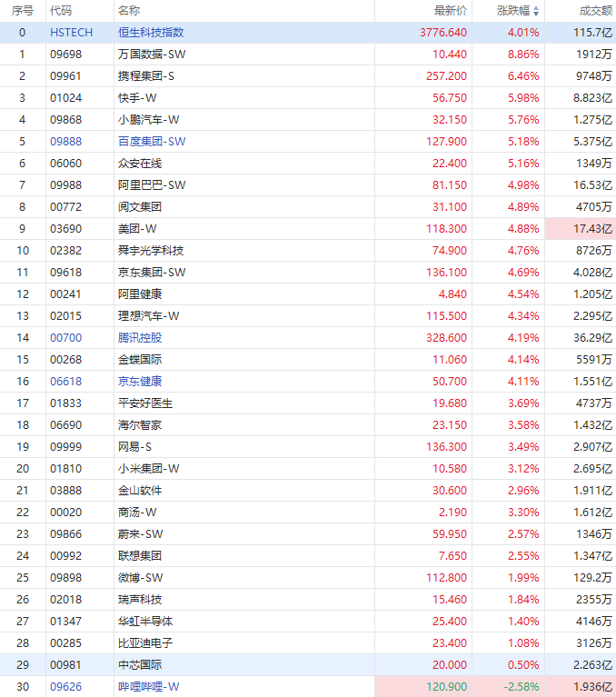Click turnover value 17.43亿

pos(593,229)
